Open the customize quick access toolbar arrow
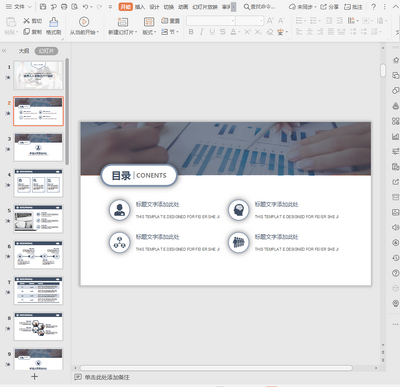 [x=110, y=7]
